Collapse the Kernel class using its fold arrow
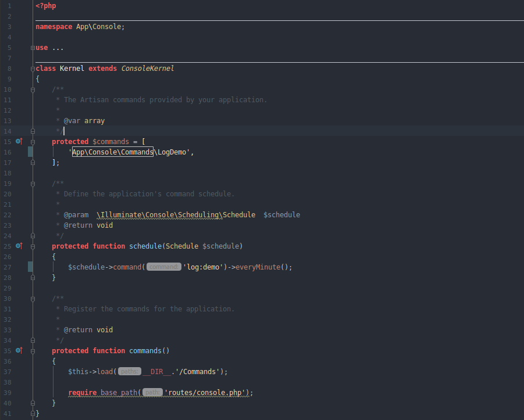Image resolution: width=524 pixels, height=420 pixels. pyautogui.click(x=33, y=68)
